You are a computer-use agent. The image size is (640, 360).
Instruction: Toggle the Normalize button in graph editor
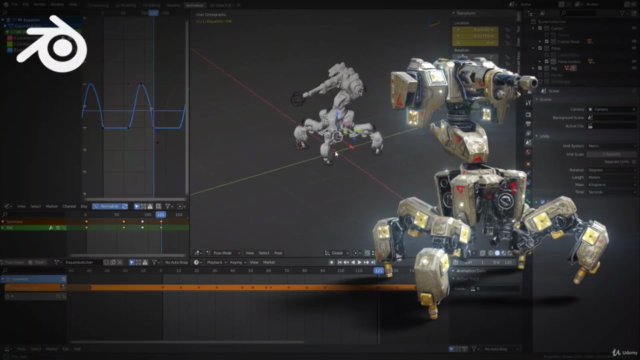click(x=106, y=207)
